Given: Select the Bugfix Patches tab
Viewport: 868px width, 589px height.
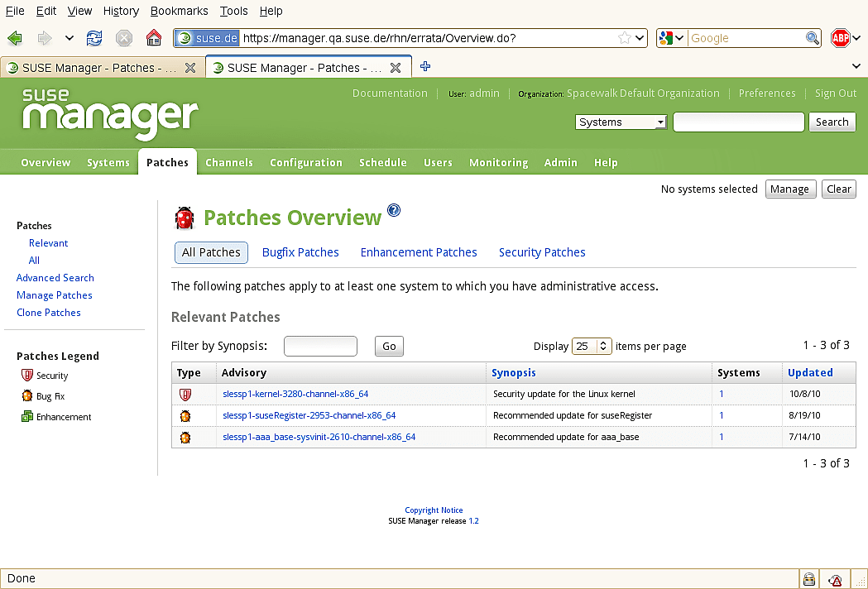Looking at the screenshot, I should (300, 252).
